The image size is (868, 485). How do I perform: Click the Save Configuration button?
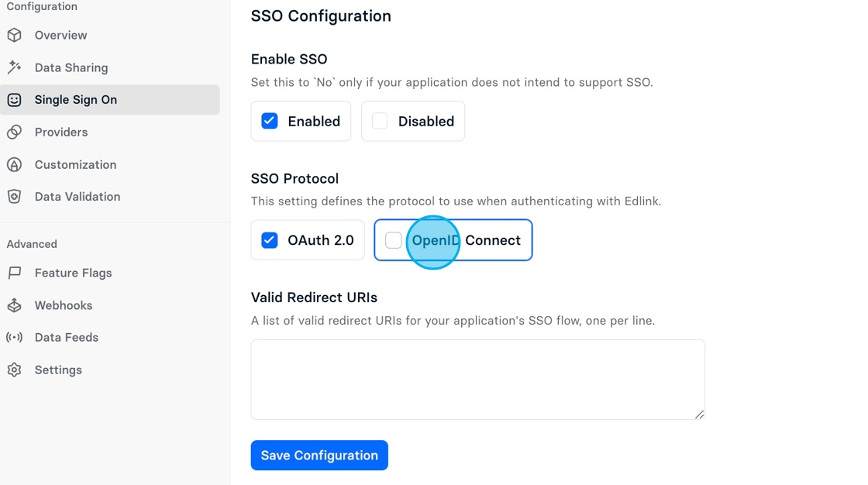(x=319, y=455)
